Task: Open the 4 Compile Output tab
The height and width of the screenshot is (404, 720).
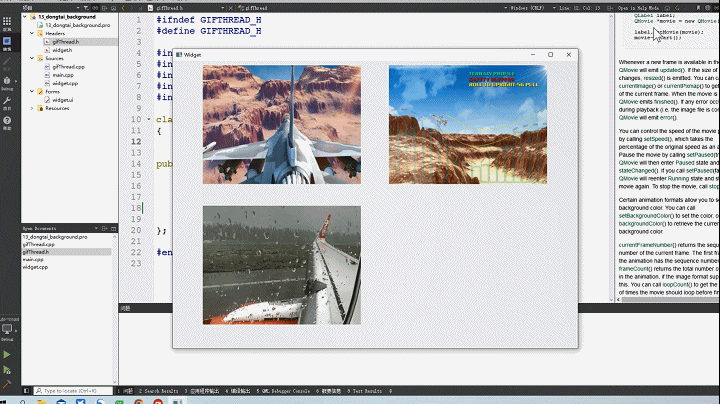Action: [x=238, y=391]
